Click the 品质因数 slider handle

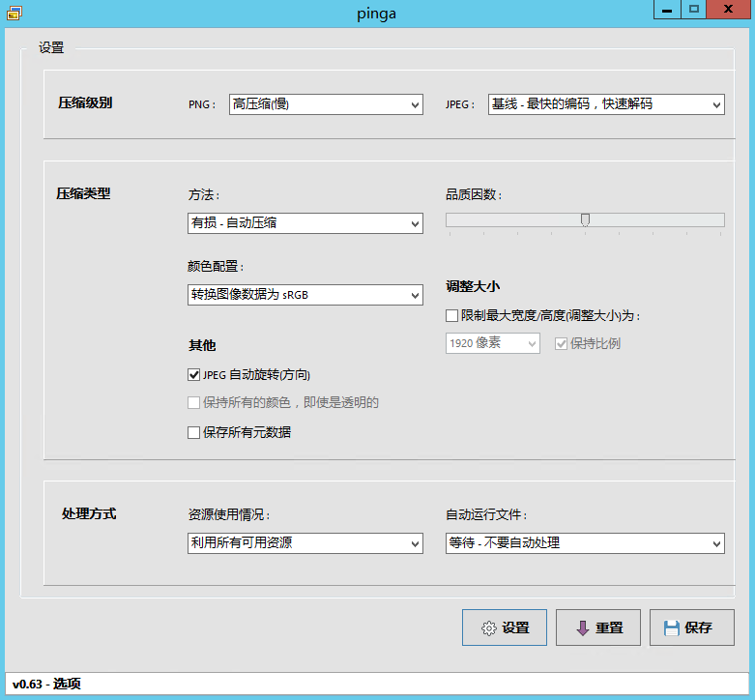coord(585,219)
